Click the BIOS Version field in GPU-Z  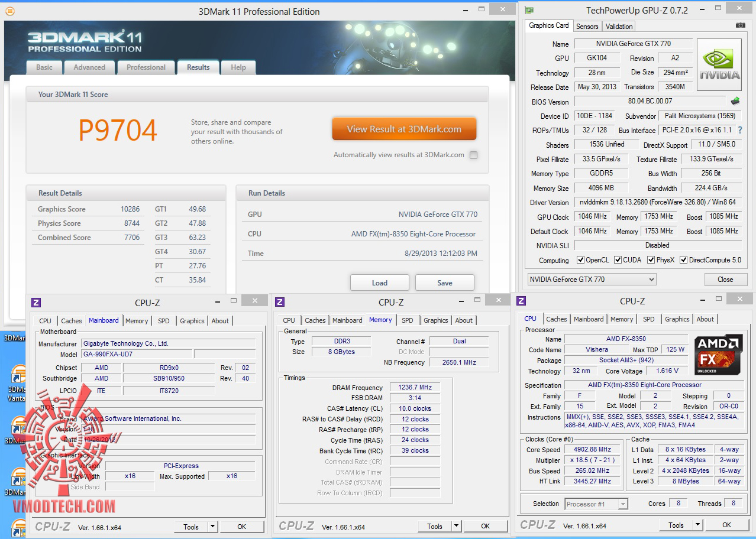(x=650, y=101)
